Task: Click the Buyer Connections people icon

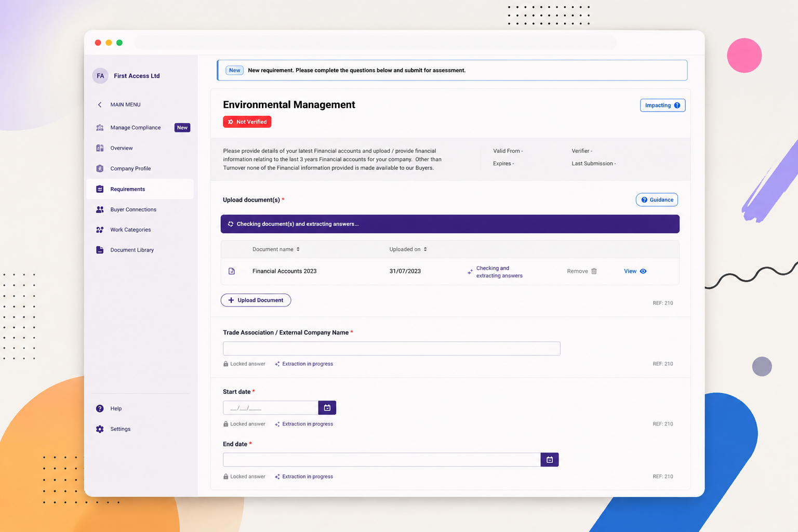Action: 100,209
